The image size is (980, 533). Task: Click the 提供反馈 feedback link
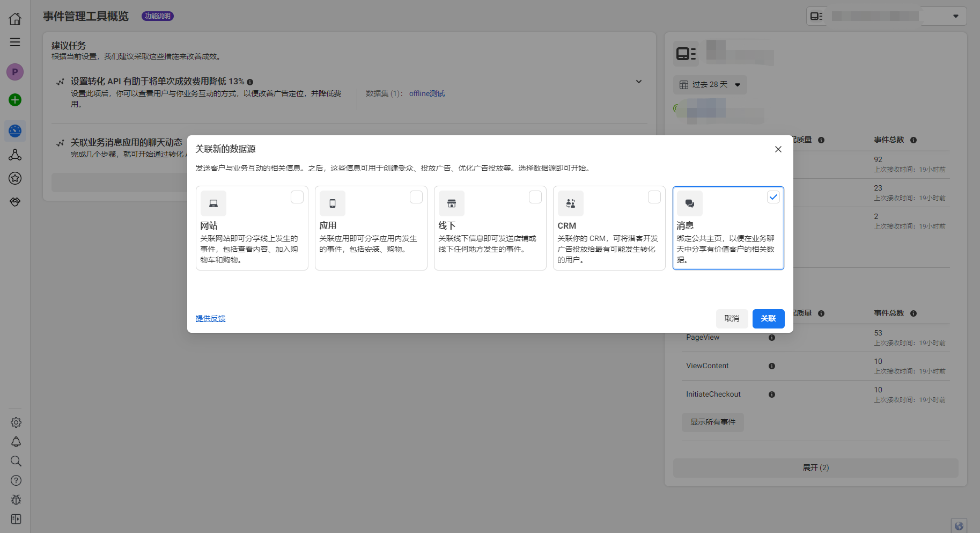pos(210,318)
